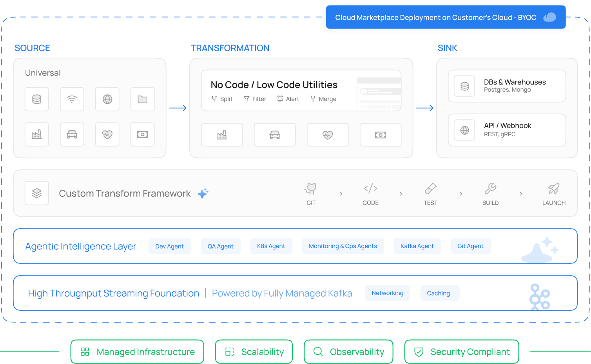Click the Split utility

pyautogui.click(x=222, y=99)
